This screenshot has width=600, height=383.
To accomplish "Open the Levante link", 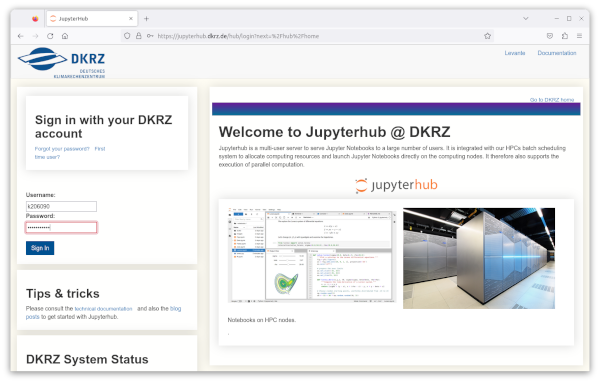I will (x=515, y=53).
